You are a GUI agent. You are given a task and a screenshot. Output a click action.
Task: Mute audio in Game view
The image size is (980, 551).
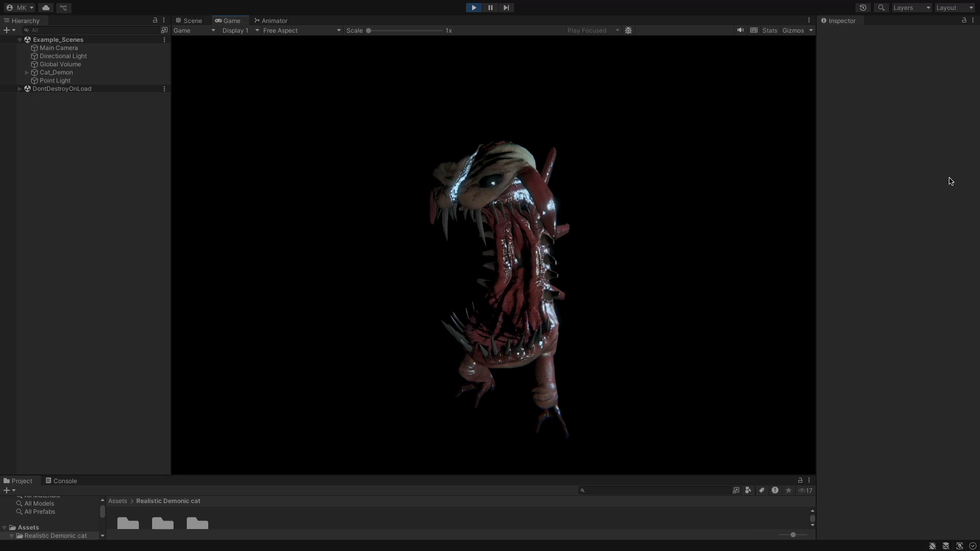pos(740,31)
